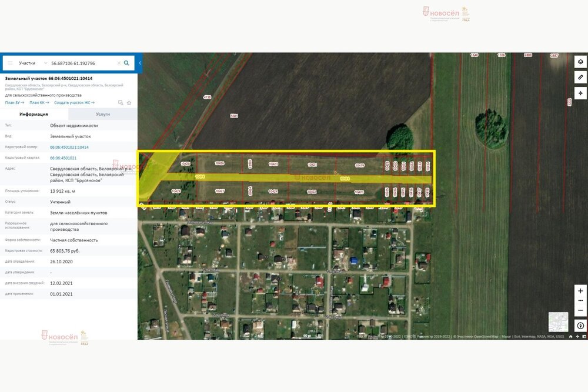Click the value Объект недвижимости
The height and width of the screenshot is (392, 588).
point(74,126)
